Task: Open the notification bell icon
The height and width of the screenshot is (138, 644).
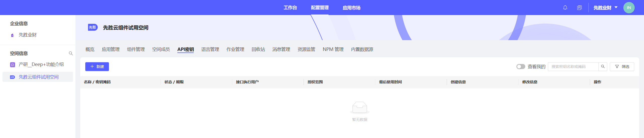Action: point(565,8)
